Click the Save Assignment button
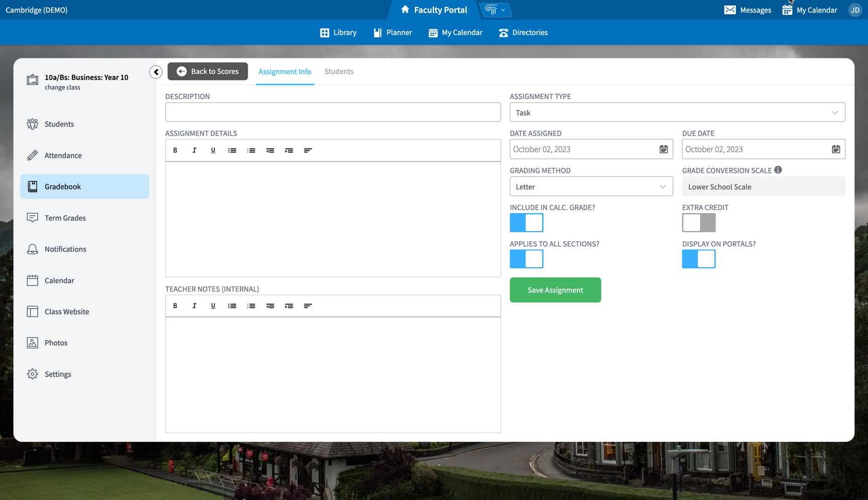 [x=555, y=290]
